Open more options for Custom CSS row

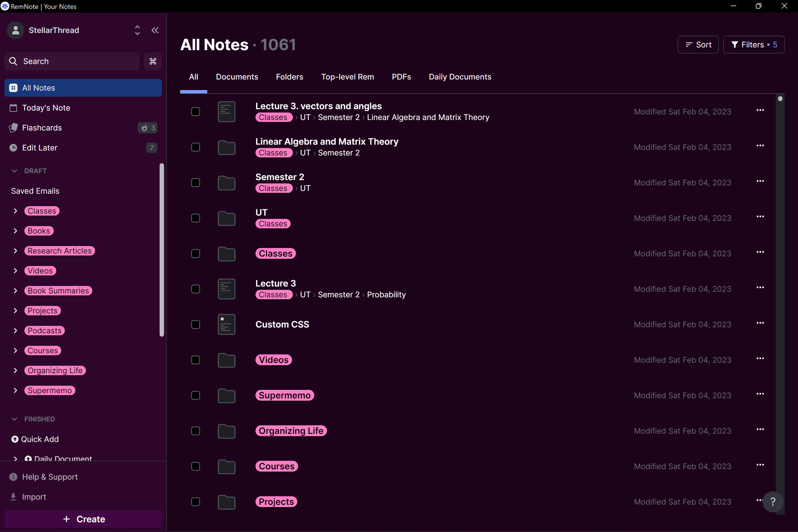click(x=760, y=323)
